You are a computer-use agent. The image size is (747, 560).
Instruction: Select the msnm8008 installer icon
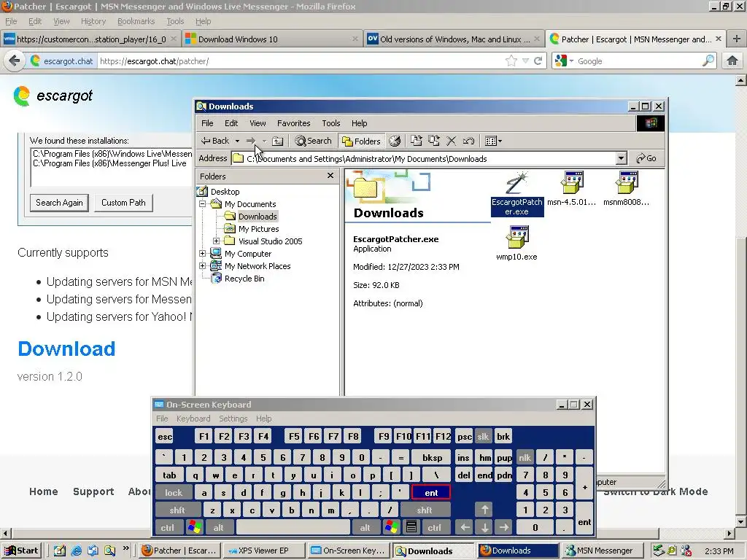[x=626, y=189]
